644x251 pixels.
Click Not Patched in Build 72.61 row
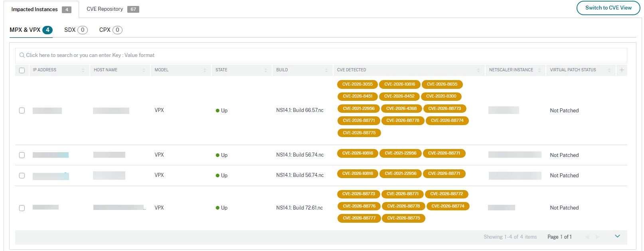tap(564, 208)
